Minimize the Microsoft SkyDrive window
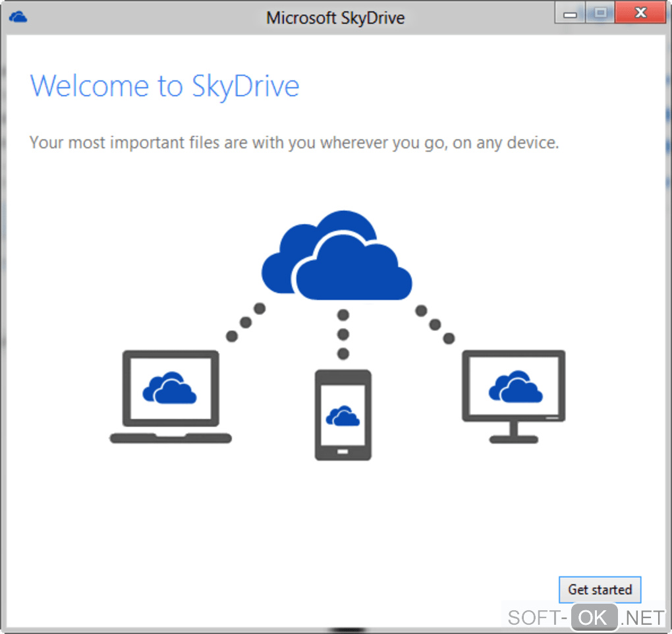 (x=570, y=14)
